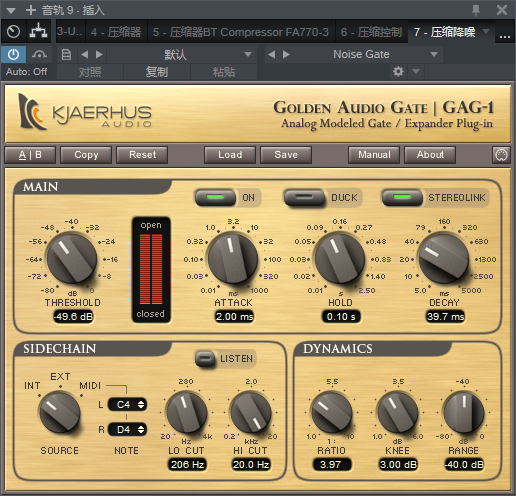516x496 pixels.
Task: Click the Kjaerhus Audio logo
Action: (x=85, y=112)
